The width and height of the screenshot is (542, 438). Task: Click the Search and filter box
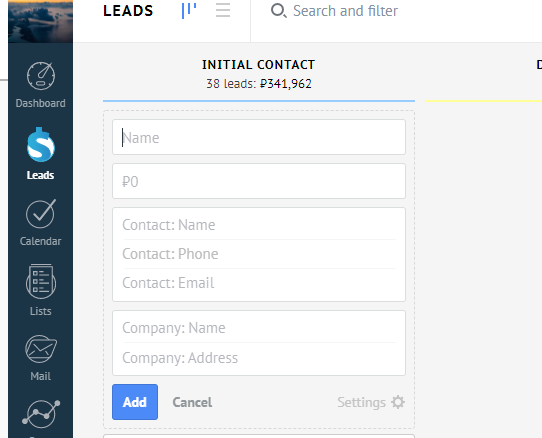pos(345,11)
